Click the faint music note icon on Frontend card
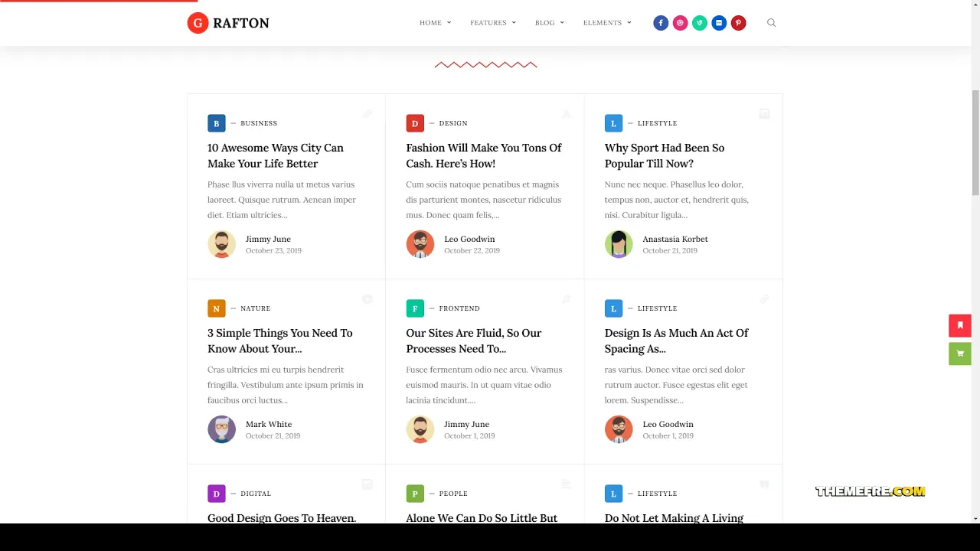 click(x=566, y=299)
